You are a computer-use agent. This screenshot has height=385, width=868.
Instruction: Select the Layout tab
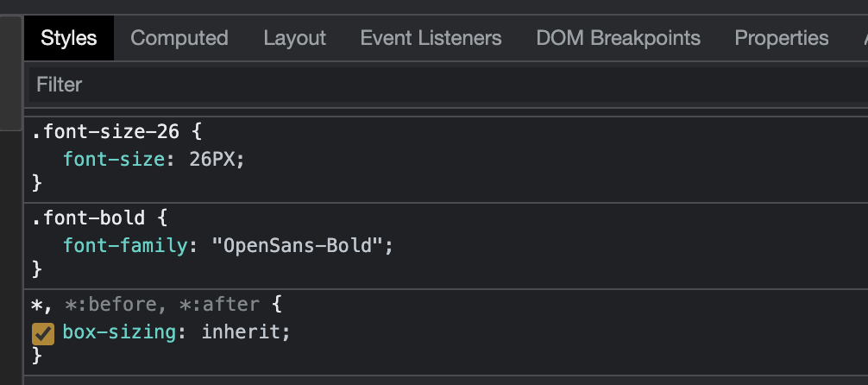pos(294,38)
